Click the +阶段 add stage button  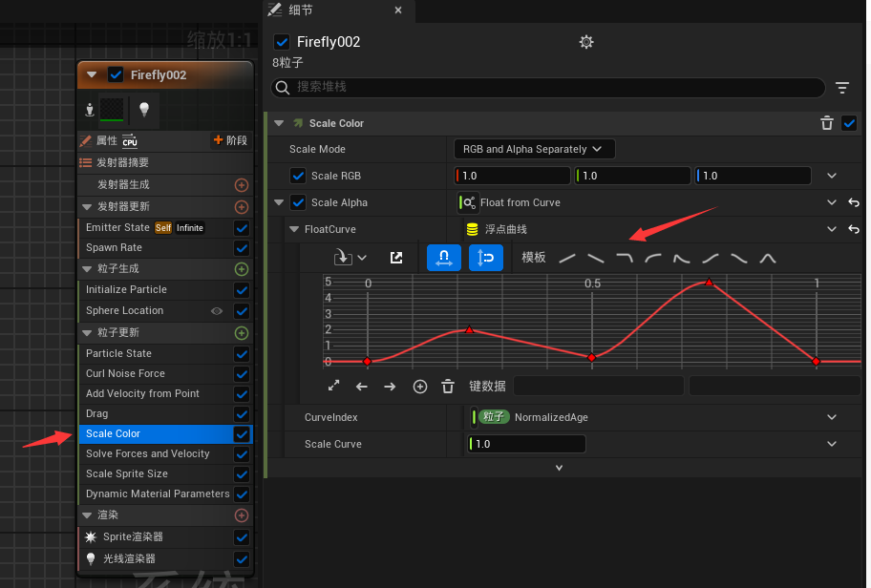pyautogui.click(x=230, y=140)
